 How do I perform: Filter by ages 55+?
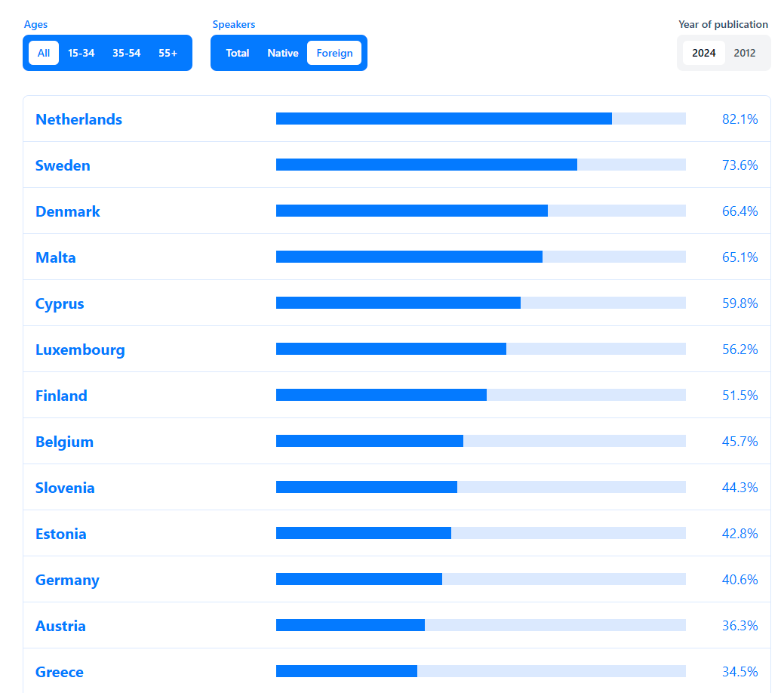168,53
